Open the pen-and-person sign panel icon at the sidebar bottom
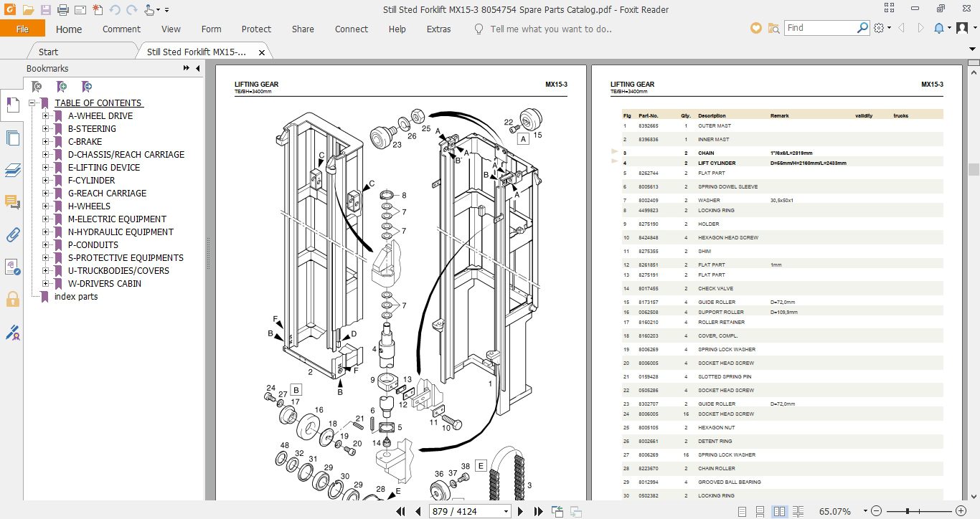980x519 pixels. [12, 333]
